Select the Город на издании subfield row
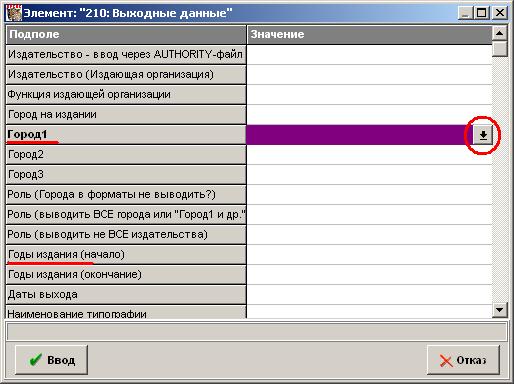This screenshot has height=384, width=514. coord(126,115)
